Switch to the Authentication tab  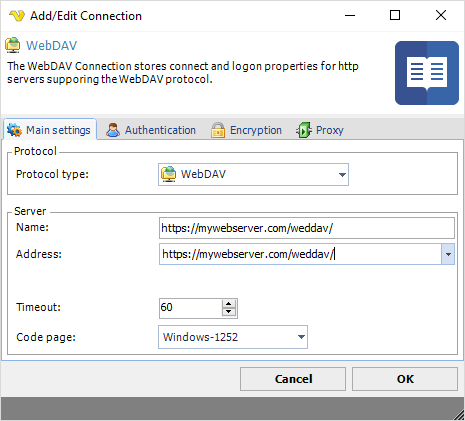(151, 130)
